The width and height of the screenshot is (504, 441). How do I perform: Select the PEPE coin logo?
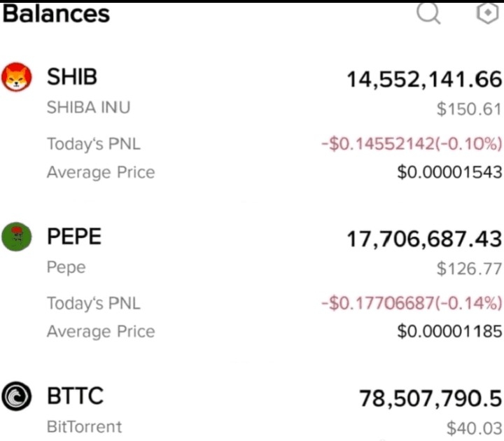tap(17, 237)
